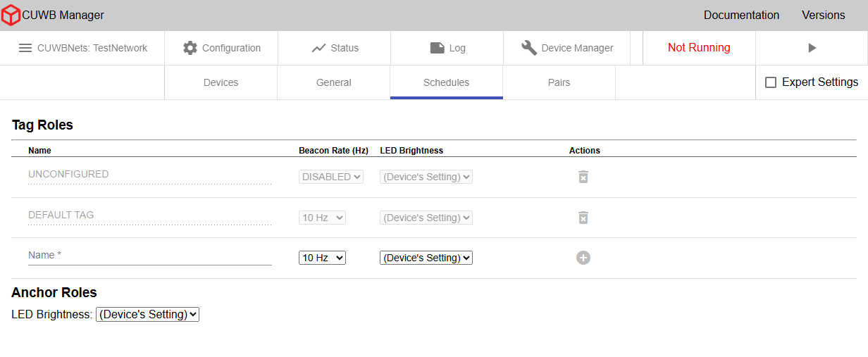Expand Anchor Roles LED Brightness dropdown

tap(147, 314)
